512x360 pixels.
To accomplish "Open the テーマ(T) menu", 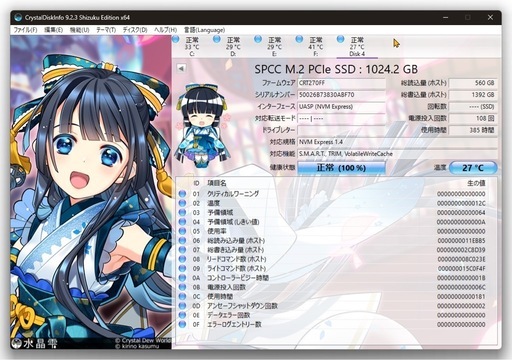I will [106, 30].
